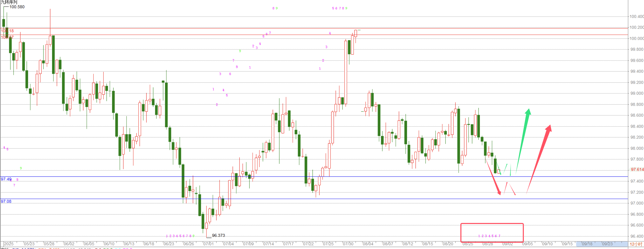This screenshot has width=644, height=249.
Task: Select the blue 97.49 line label
Action: click(6, 179)
